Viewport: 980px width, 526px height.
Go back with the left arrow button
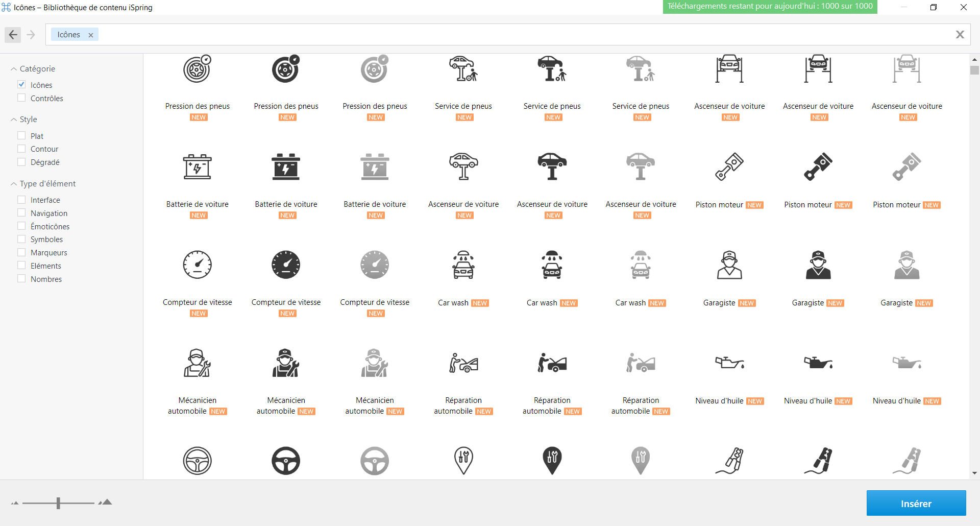[13, 35]
